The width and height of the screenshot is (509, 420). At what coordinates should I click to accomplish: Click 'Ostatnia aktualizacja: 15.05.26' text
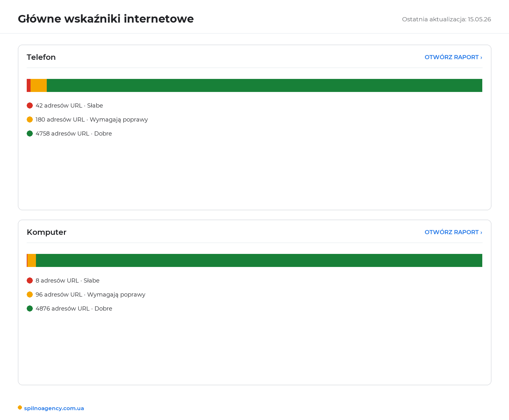tap(446, 19)
